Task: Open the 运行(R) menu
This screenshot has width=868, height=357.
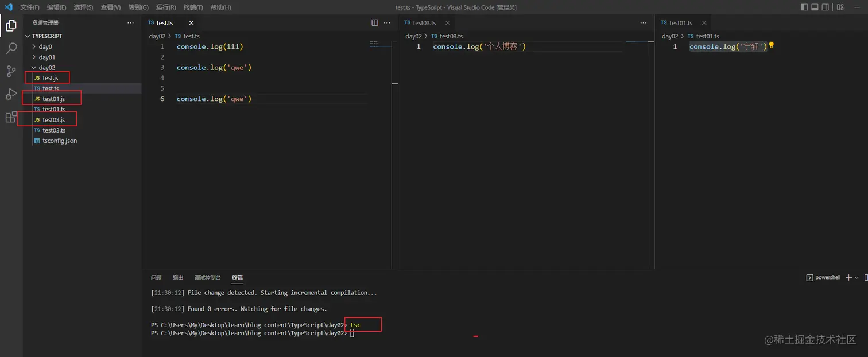Action: (166, 7)
